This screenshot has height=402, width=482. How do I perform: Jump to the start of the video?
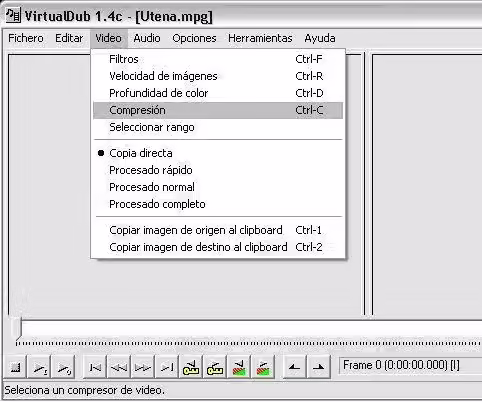pyautogui.click(x=95, y=367)
